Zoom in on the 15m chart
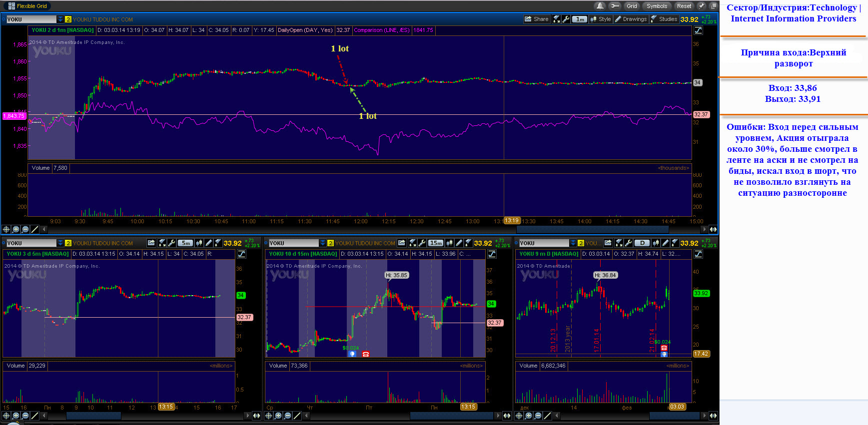 point(278,416)
